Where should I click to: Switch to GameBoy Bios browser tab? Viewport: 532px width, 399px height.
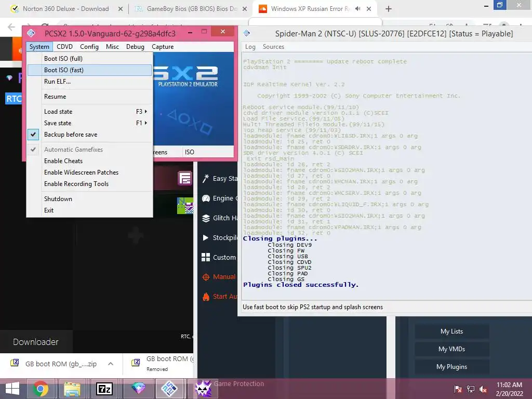tap(192, 9)
